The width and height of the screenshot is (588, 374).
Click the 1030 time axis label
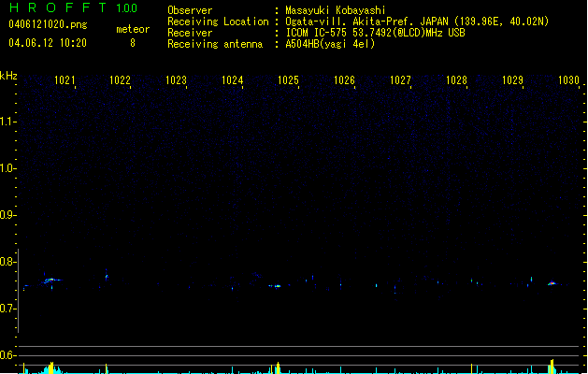coord(568,80)
